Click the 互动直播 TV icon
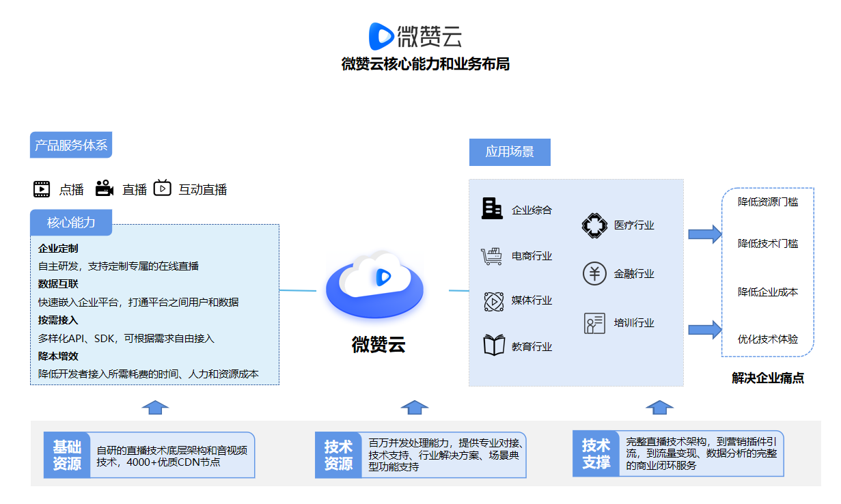This screenshot has height=504, width=841. click(162, 188)
